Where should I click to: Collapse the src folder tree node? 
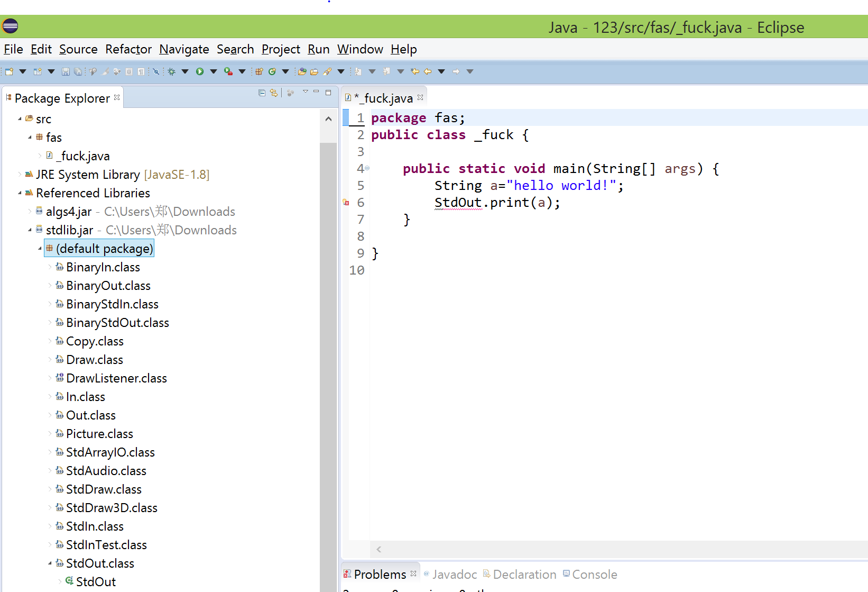pyautogui.click(x=20, y=119)
